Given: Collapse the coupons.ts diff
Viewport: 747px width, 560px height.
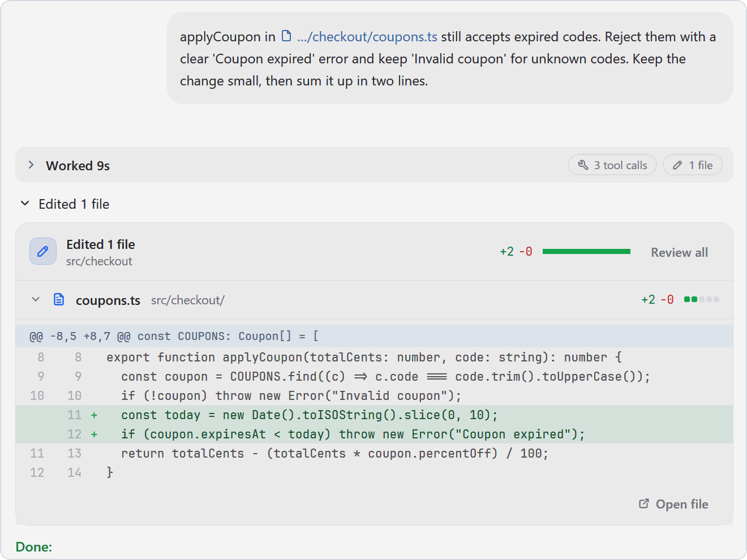Looking at the screenshot, I should coord(36,300).
